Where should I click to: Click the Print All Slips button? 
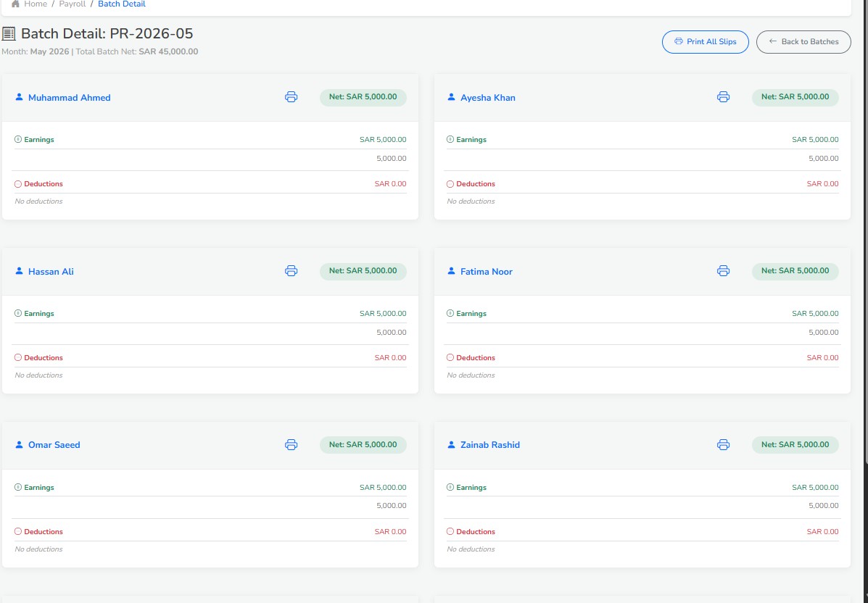click(706, 42)
